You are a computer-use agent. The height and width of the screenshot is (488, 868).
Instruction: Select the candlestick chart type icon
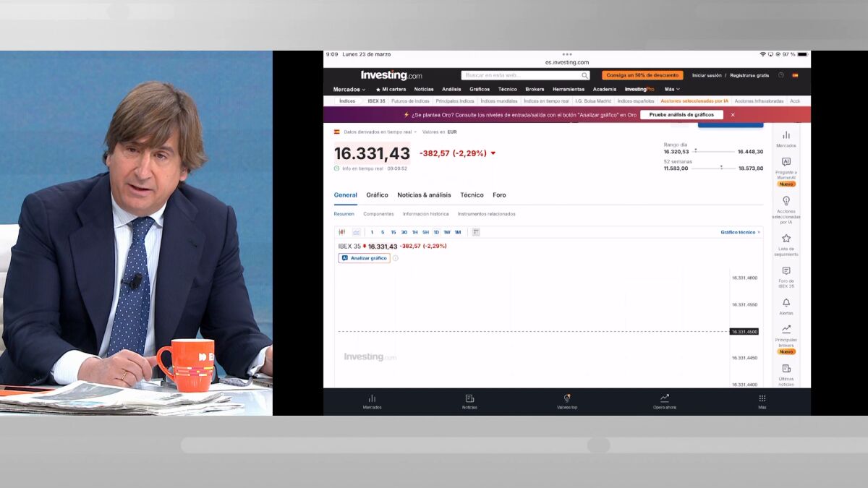click(341, 232)
